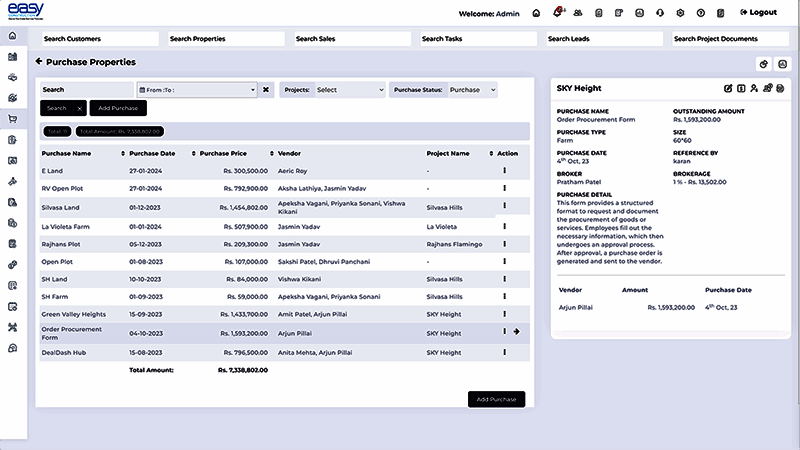This screenshot has height=450, width=800.
Task: Open the notifications bell in header
Action: (557, 13)
